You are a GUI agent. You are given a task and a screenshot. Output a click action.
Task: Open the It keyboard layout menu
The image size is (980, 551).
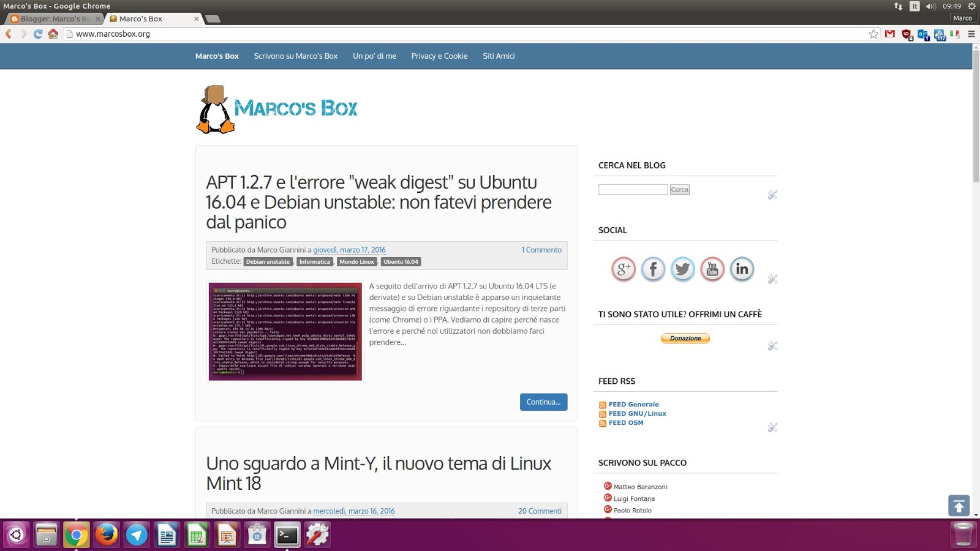[914, 6]
